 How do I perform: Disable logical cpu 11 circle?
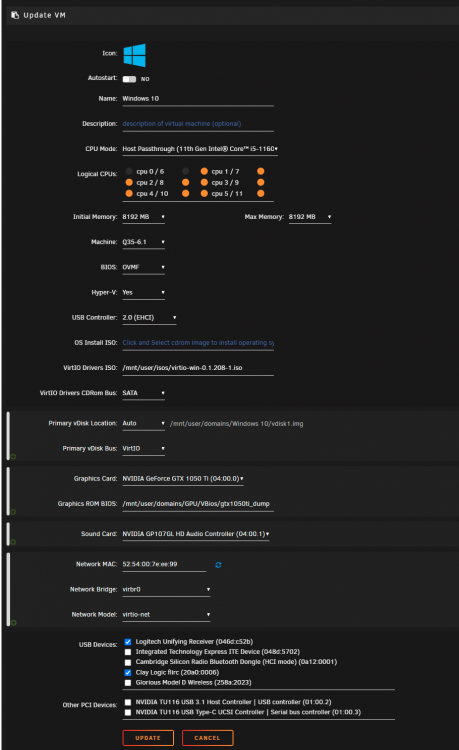coord(261,193)
